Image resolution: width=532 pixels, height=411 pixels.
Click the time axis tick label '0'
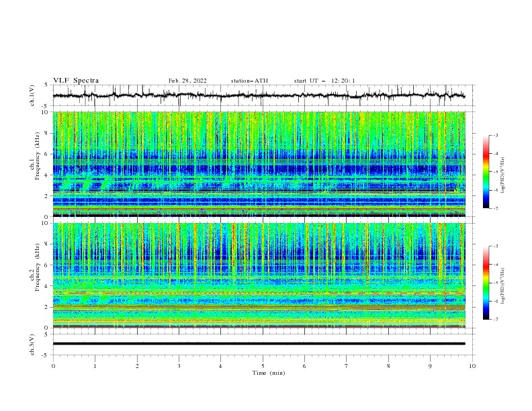[x=53, y=366]
